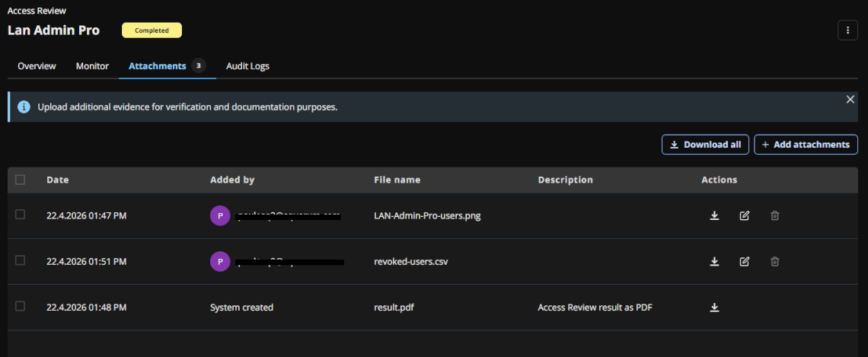Click the Add attachments button
The width and height of the screenshot is (868, 357).
coord(806,145)
